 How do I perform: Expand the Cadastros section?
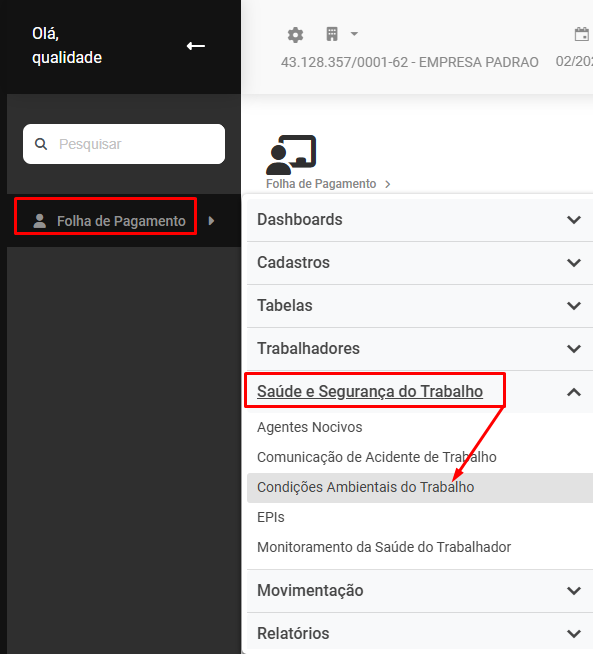coord(420,263)
